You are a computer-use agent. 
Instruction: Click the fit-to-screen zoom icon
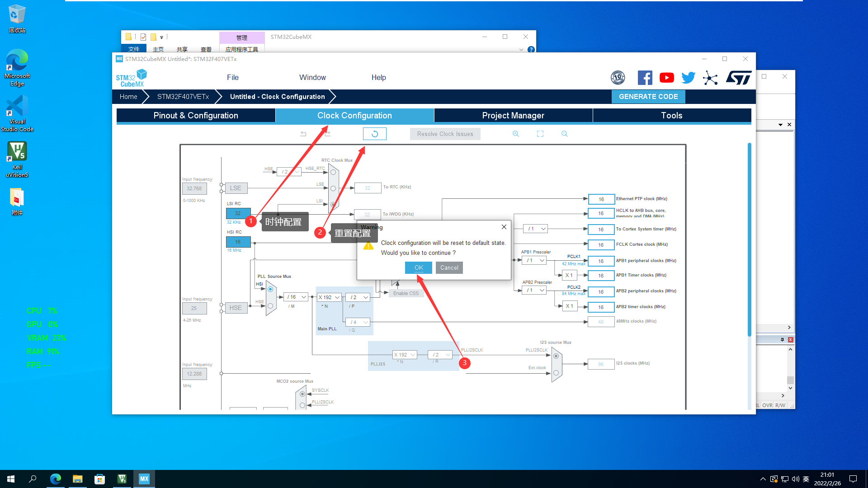click(x=540, y=134)
